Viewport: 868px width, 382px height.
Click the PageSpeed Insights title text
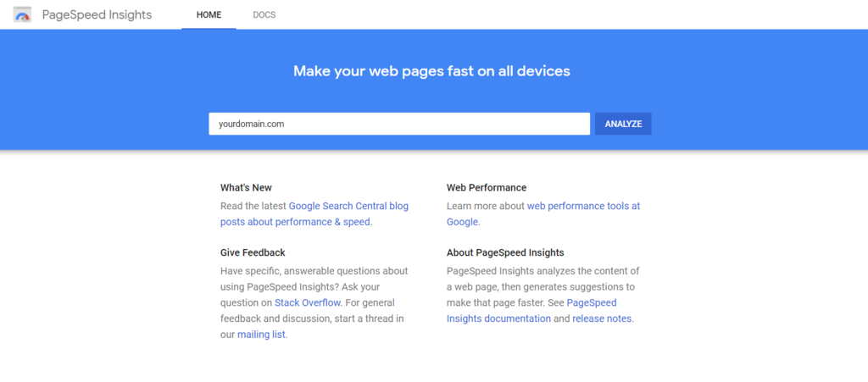click(x=97, y=14)
